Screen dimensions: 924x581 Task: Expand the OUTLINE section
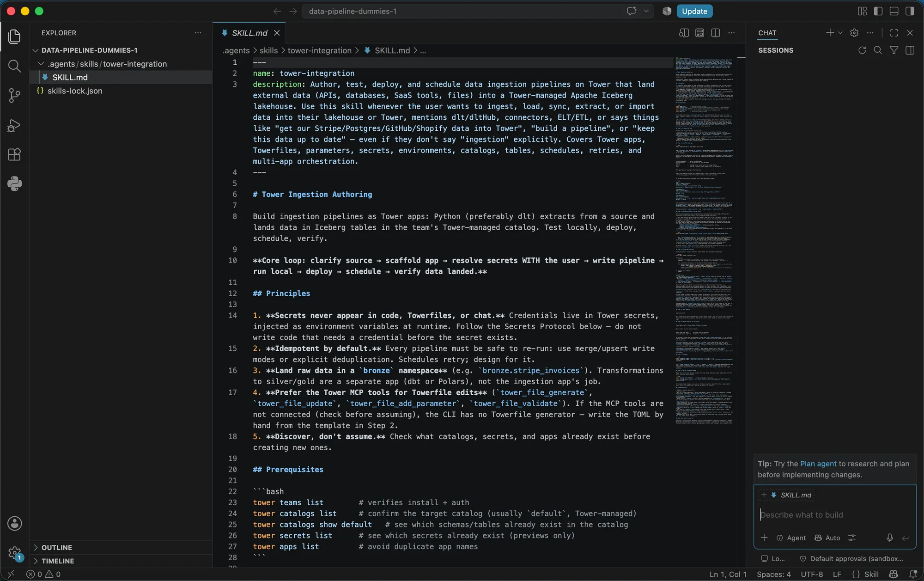point(121,547)
